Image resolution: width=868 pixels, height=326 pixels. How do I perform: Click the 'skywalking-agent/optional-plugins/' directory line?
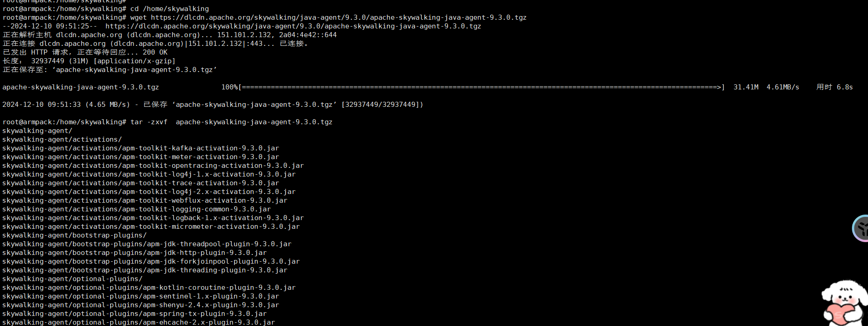tap(72, 279)
